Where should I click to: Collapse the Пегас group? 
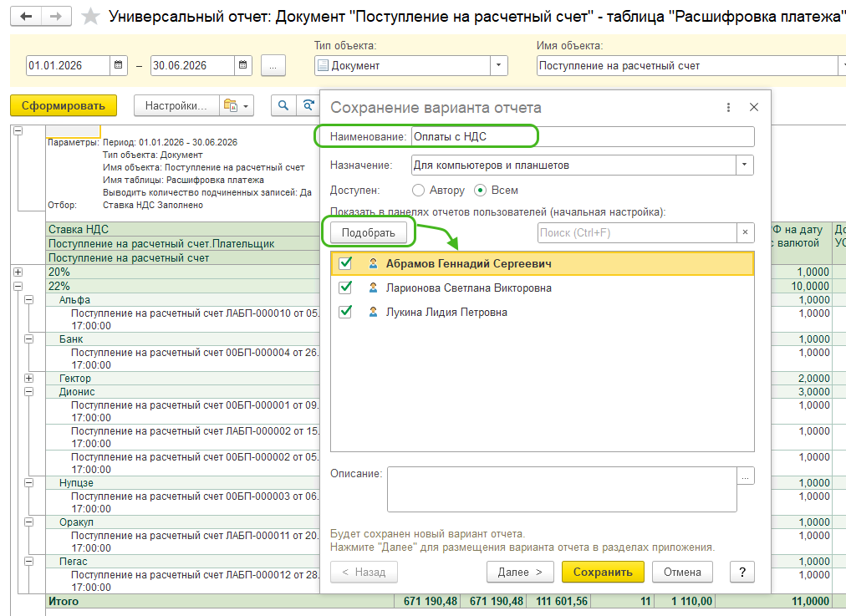pos(29,562)
